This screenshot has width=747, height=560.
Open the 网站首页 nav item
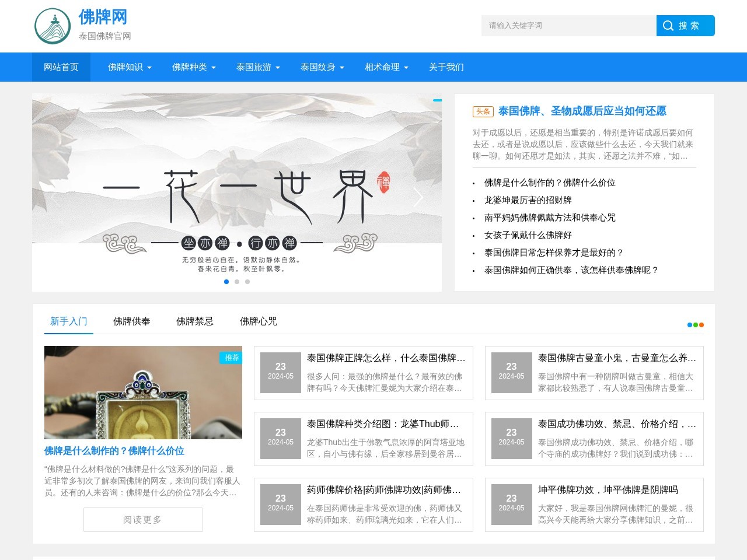click(x=61, y=67)
